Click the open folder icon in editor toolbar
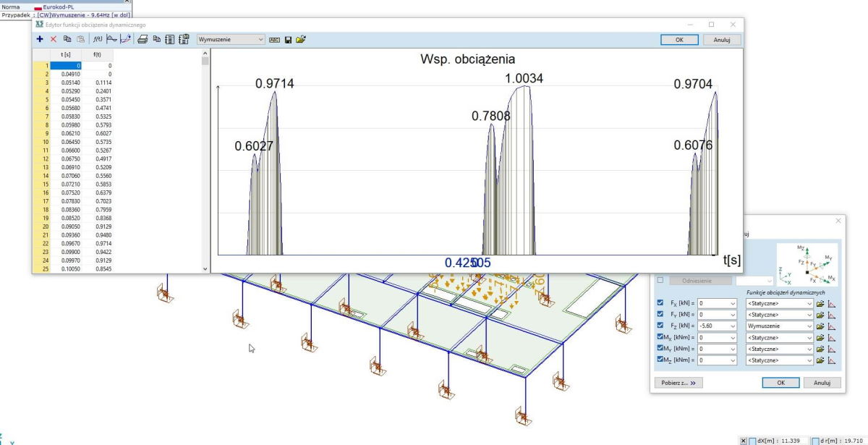This screenshot has height=445, width=868. (301, 39)
